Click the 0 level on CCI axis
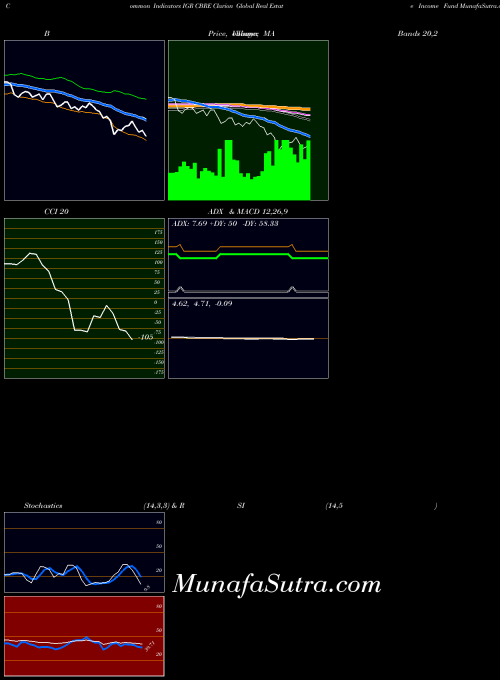 tap(156, 302)
